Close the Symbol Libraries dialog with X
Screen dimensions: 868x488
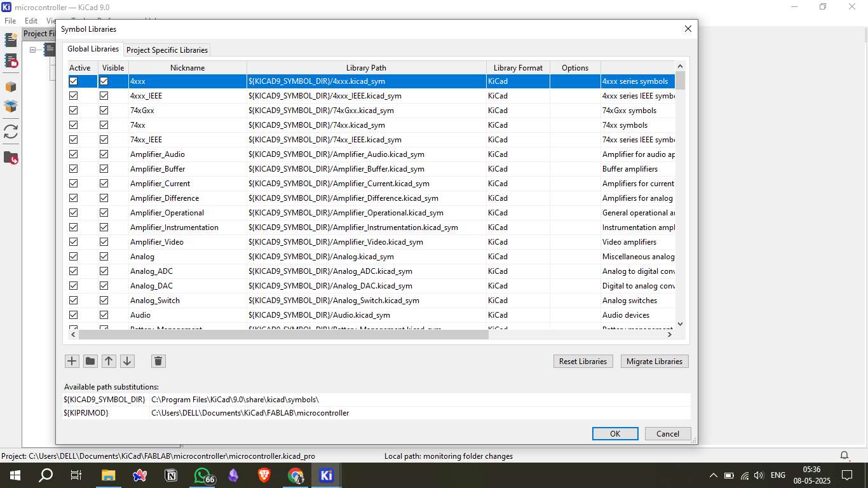point(688,29)
